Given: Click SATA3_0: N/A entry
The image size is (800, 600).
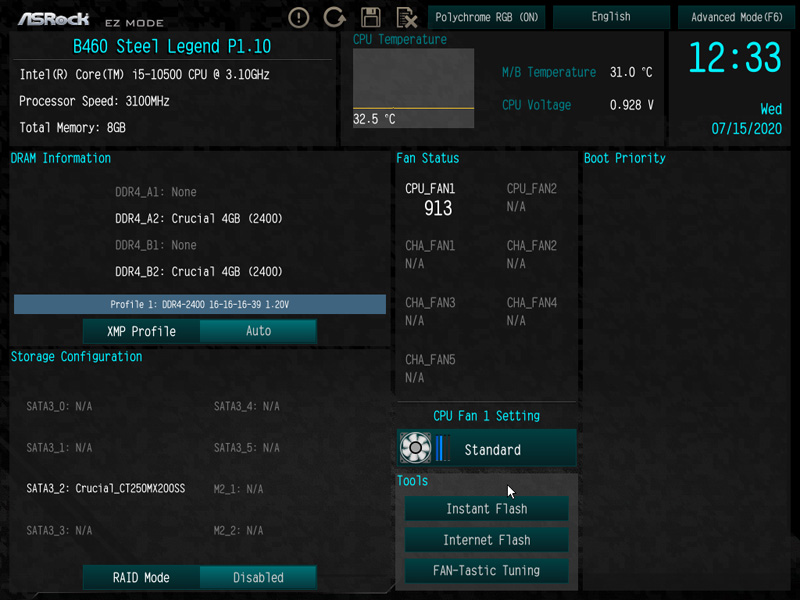Looking at the screenshot, I should tap(59, 407).
